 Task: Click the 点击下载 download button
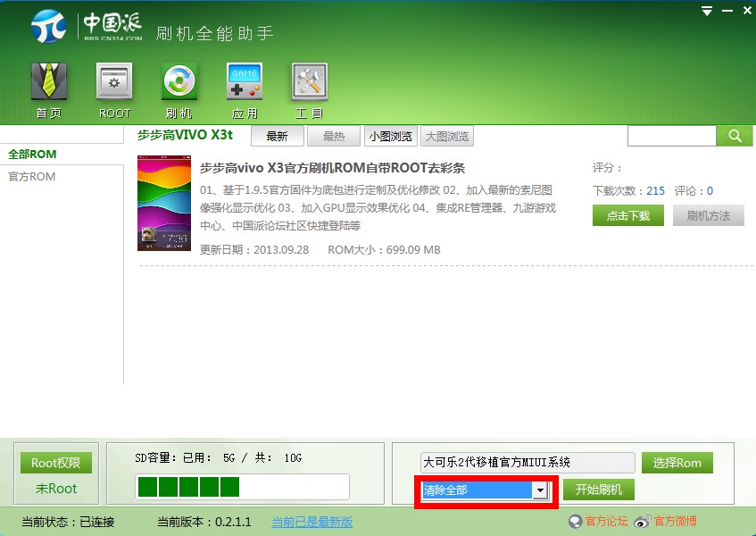(627, 215)
